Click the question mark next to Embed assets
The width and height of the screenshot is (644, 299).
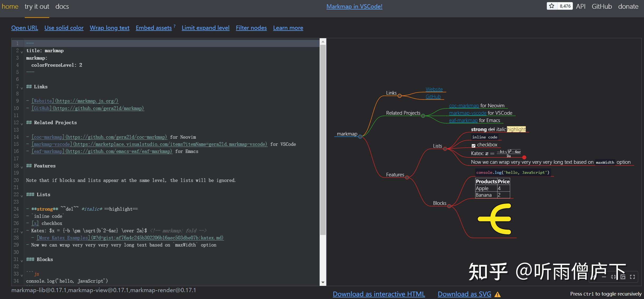point(174,26)
